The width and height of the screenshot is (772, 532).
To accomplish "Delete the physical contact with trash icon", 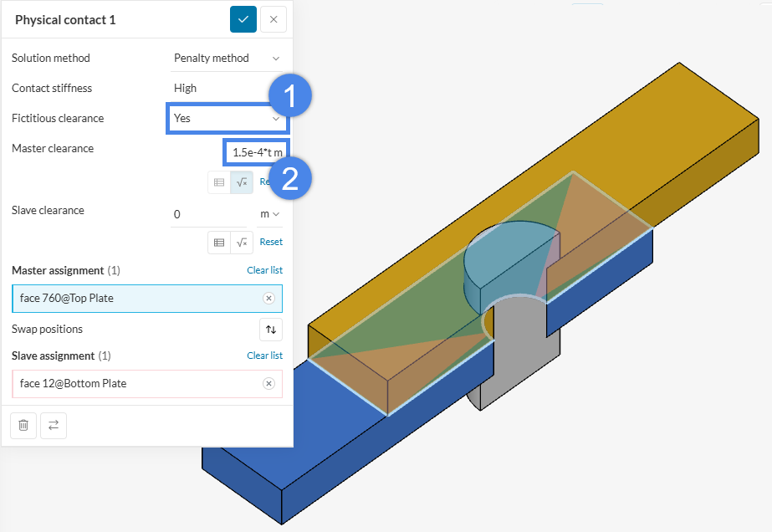I will pyautogui.click(x=23, y=425).
